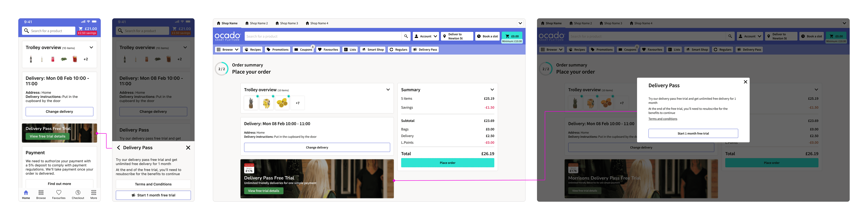Switch to the Shop Name 3 tab in the left desktop frame
This screenshot has width=868, height=220.
coord(287,23)
